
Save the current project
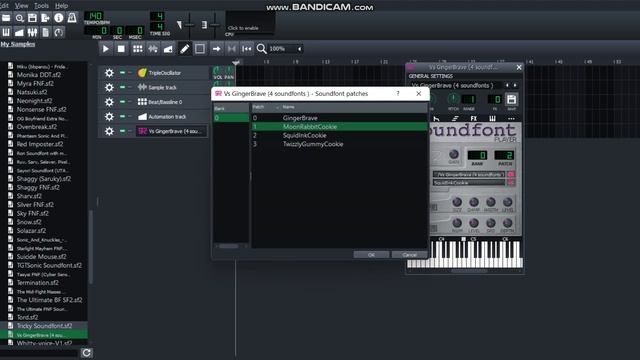(32, 18)
